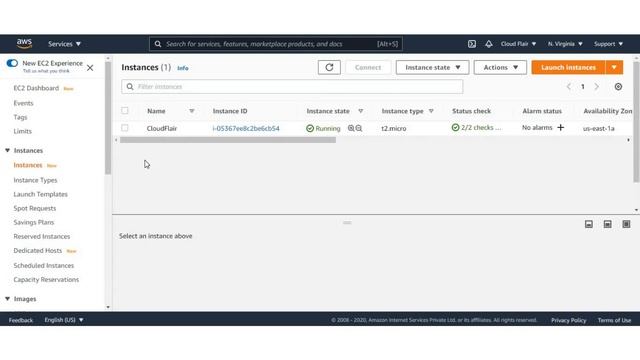Click the us-east-1a availability zone cell
Screen dimensions: 640x360
click(598, 128)
